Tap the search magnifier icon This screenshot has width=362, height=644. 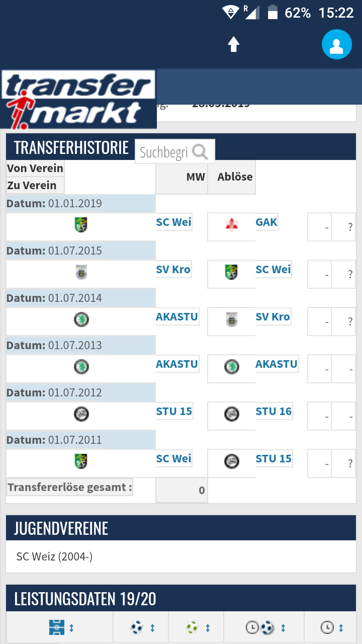(200, 151)
